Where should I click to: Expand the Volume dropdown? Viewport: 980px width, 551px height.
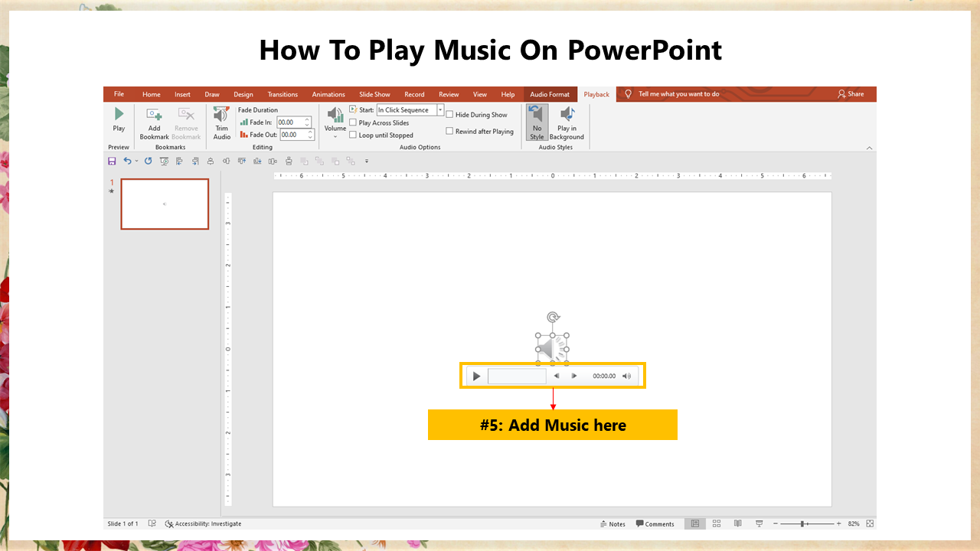pyautogui.click(x=335, y=136)
